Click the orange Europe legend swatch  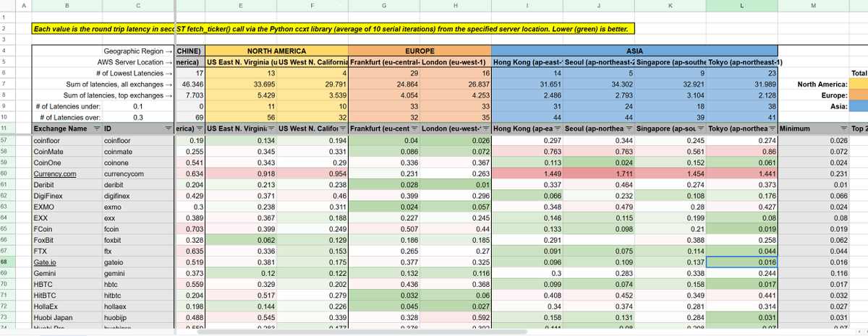(858, 95)
